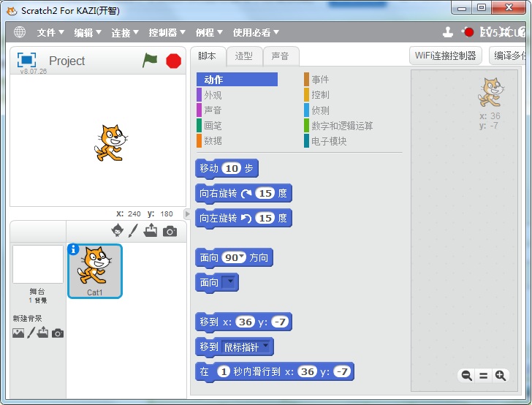
Task: Open 使用必看 menu
Action: (x=256, y=33)
